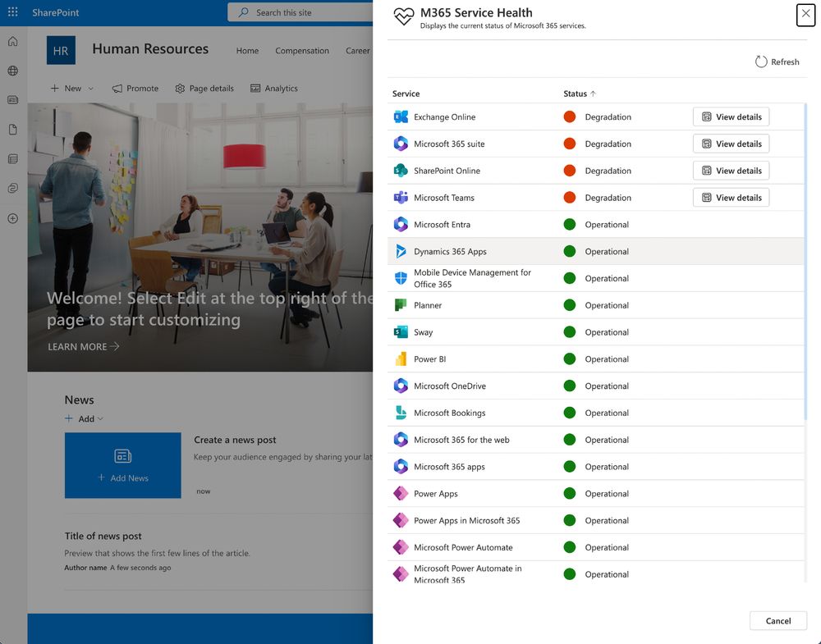Viewport: 821px width, 644px height.
Task: Open Analytics in the command bar
Action: (274, 89)
